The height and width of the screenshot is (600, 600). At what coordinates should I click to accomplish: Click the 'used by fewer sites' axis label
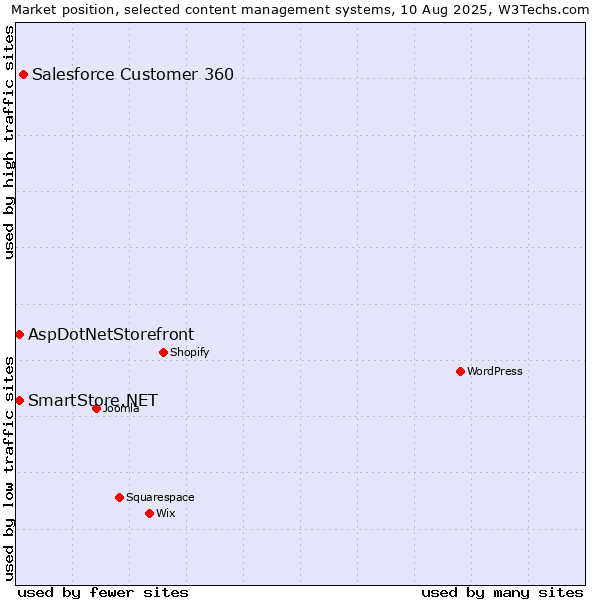pyautogui.click(x=103, y=593)
